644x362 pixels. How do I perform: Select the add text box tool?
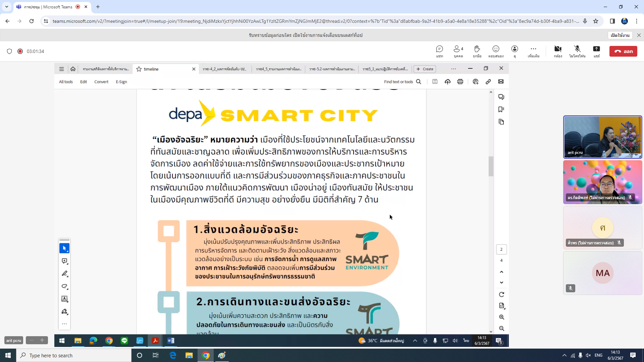(64, 299)
